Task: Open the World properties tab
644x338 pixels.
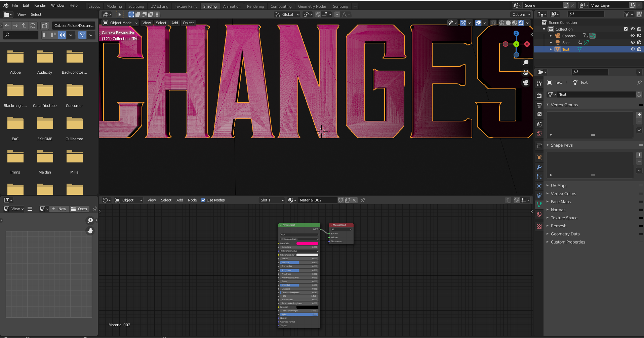Action: click(x=539, y=134)
